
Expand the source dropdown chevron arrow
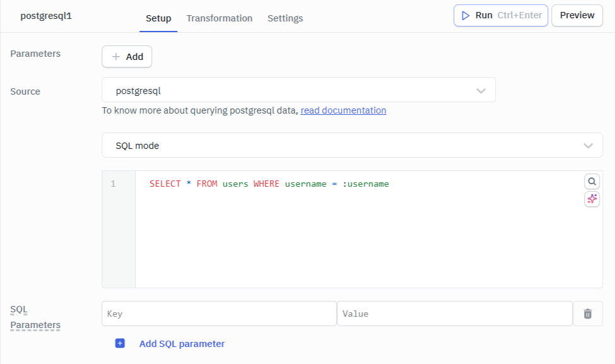point(481,90)
